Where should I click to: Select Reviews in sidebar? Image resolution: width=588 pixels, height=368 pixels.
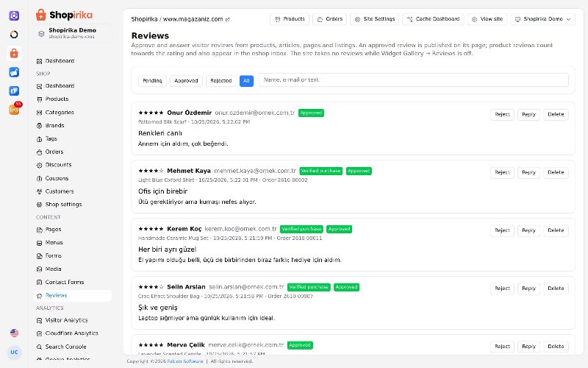[73, 296]
